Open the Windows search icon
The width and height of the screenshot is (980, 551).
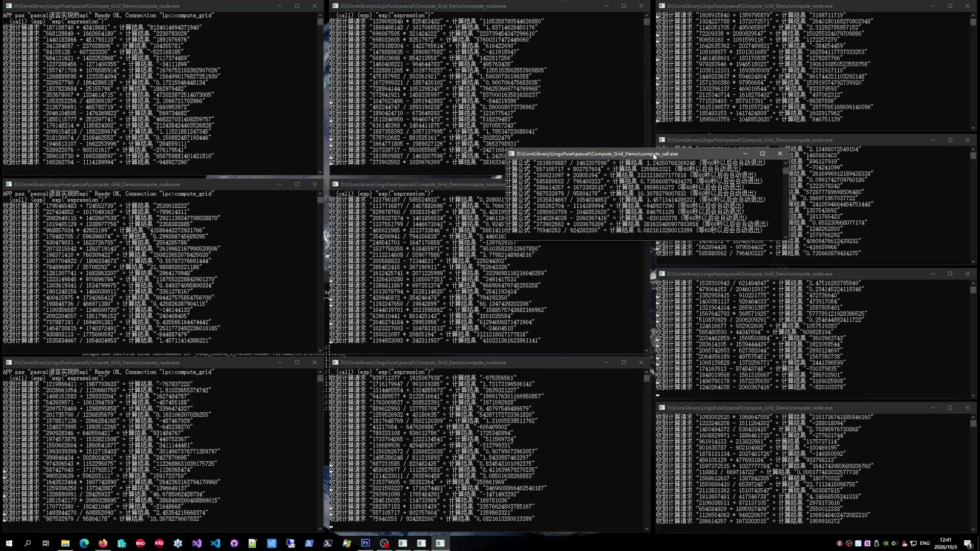[28, 543]
